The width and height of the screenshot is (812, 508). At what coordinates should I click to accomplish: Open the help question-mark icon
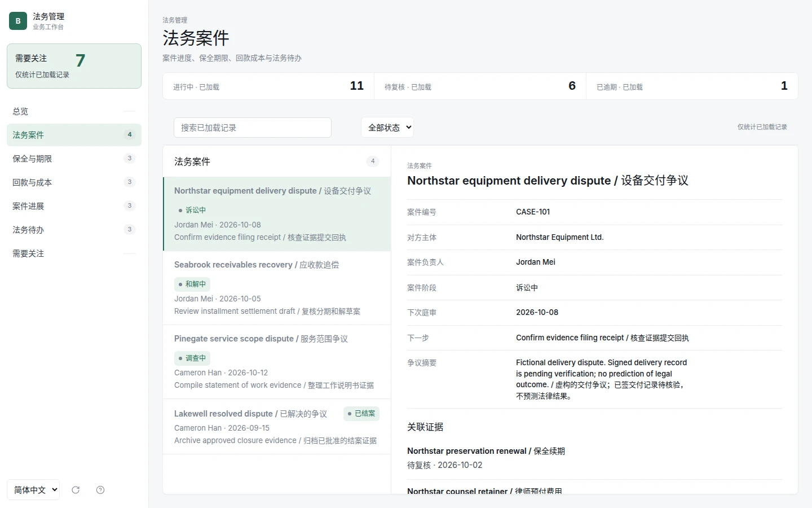click(x=100, y=490)
